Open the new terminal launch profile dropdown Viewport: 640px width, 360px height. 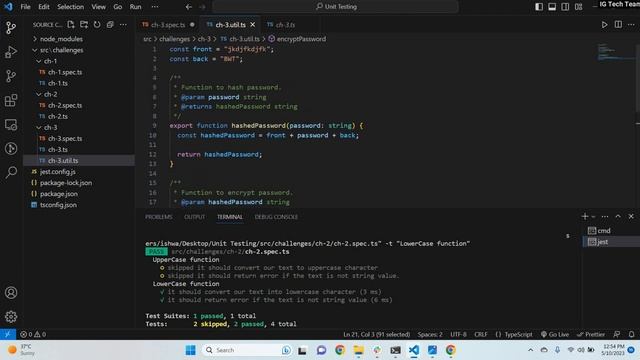pyautogui.click(x=593, y=217)
